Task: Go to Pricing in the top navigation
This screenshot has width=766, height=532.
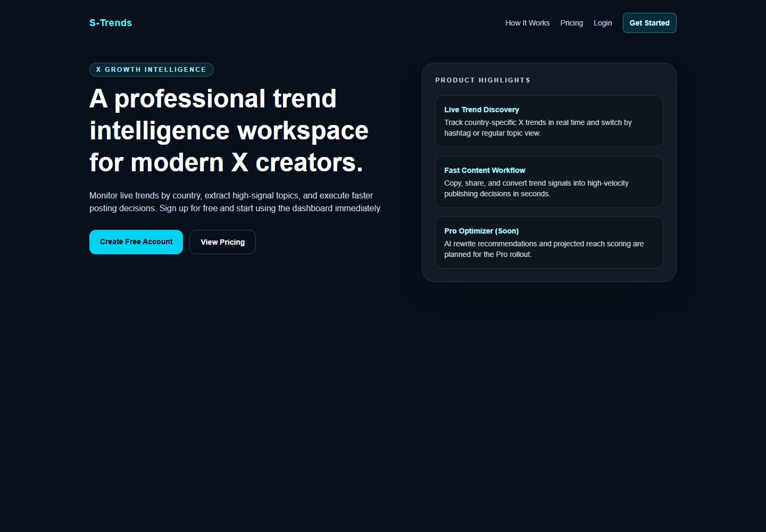Action: (x=571, y=23)
